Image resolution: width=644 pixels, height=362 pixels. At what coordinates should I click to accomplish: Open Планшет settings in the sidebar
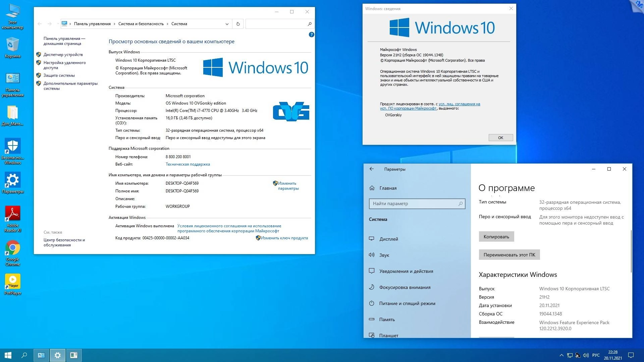[388, 335]
